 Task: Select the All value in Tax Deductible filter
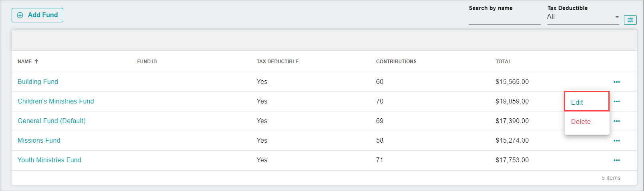[551, 17]
